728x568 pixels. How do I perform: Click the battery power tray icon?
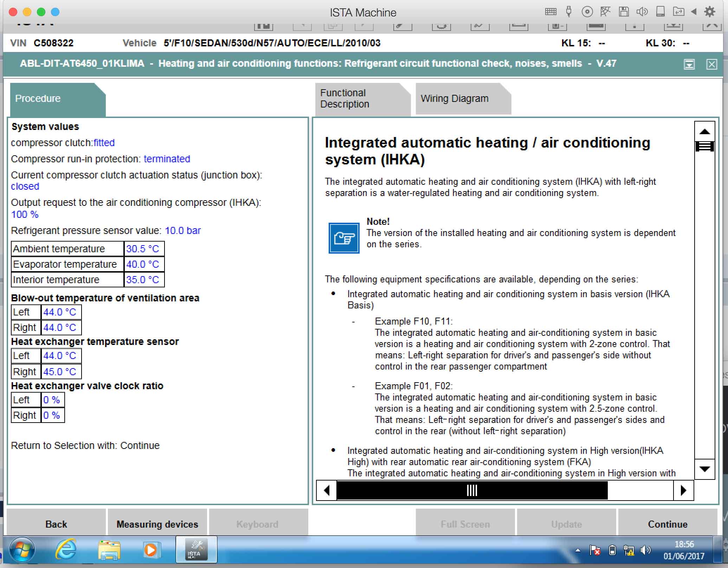612,550
